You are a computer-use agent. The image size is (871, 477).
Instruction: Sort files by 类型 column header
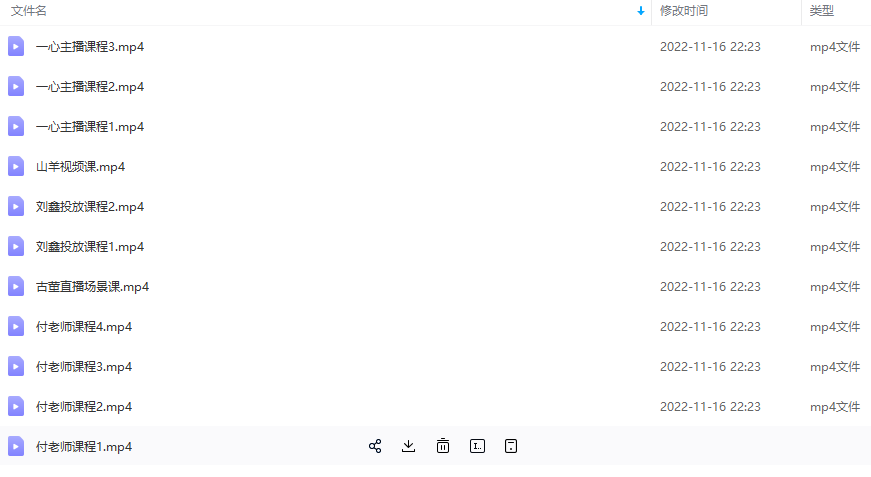(x=821, y=11)
